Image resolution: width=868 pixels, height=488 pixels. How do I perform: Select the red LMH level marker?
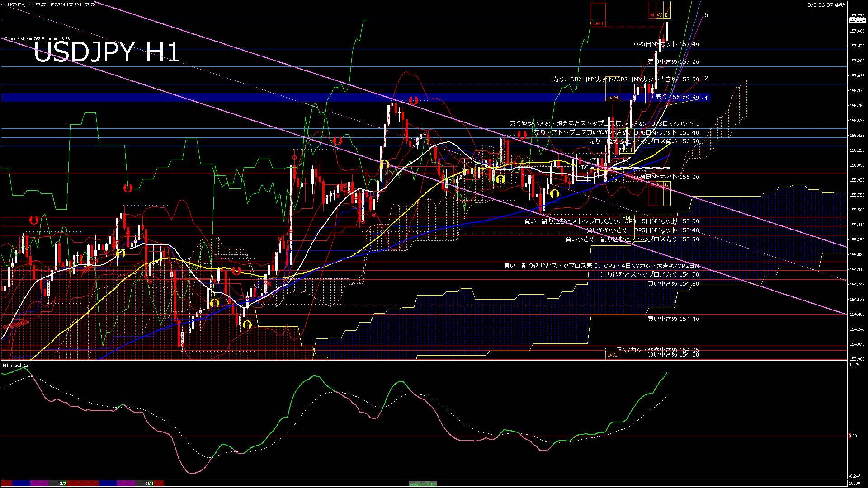coord(598,23)
